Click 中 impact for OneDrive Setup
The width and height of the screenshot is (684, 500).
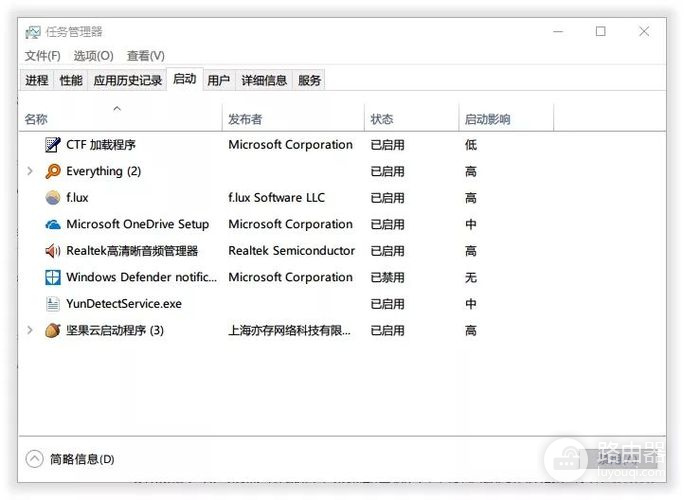point(471,224)
